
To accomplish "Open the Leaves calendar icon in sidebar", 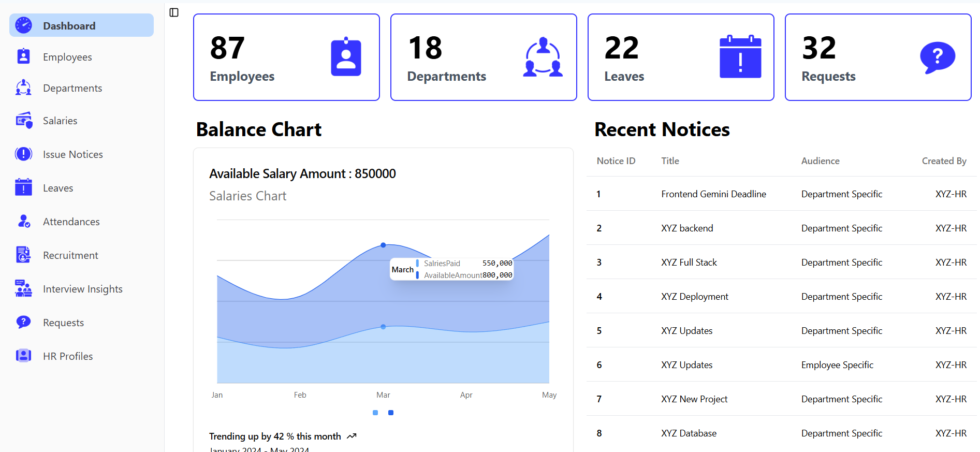I will tap(23, 187).
